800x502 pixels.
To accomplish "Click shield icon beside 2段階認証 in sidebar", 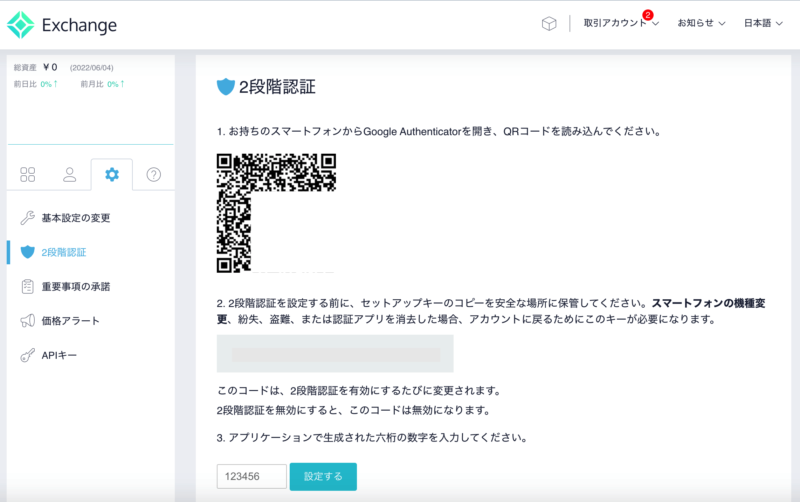I will (28, 252).
